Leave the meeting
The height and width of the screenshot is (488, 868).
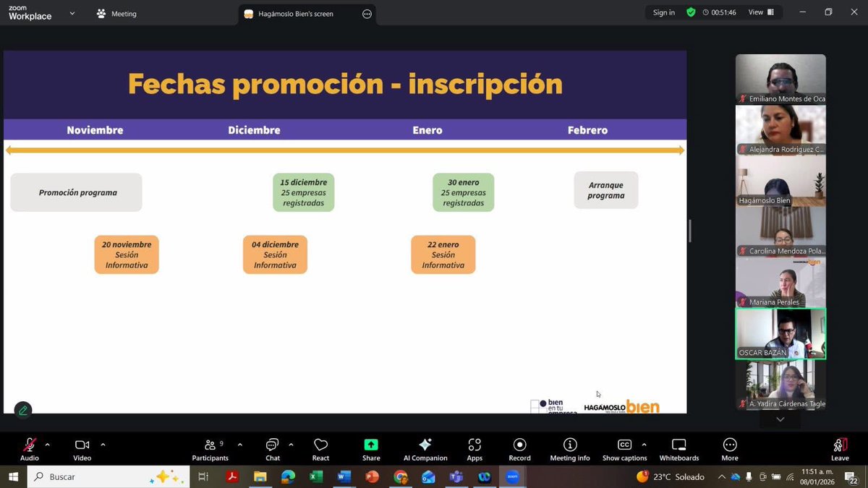click(840, 449)
